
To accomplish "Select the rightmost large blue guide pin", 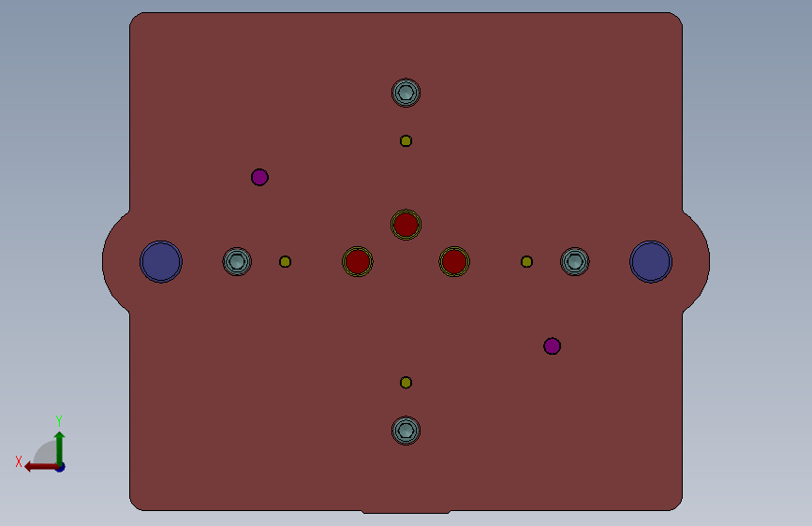I will 650,261.
